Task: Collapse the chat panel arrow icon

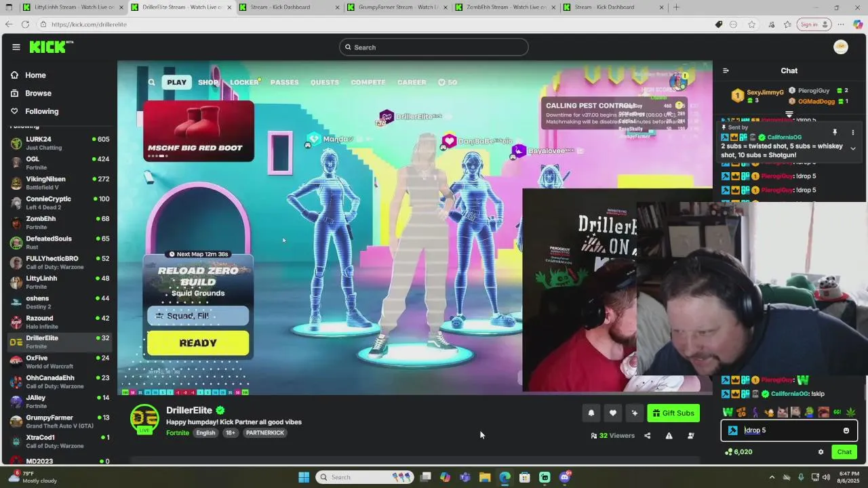Action: click(x=726, y=70)
